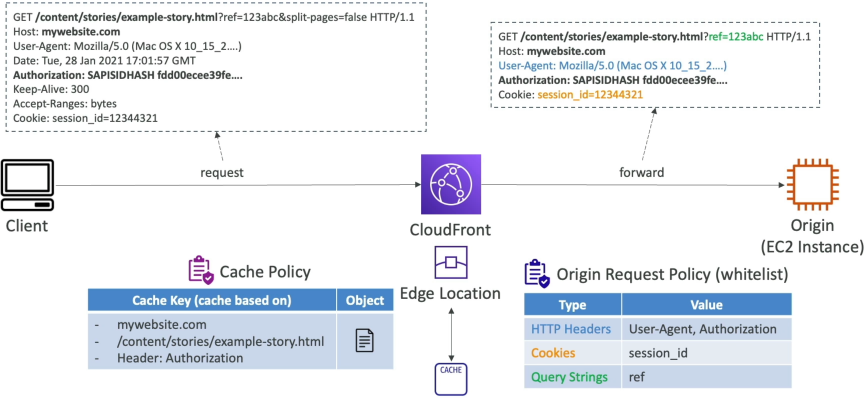Click the Host line in the forwarded request
The width and height of the screenshot is (865, 398).
pyautogui.click(x=552, y=51)
